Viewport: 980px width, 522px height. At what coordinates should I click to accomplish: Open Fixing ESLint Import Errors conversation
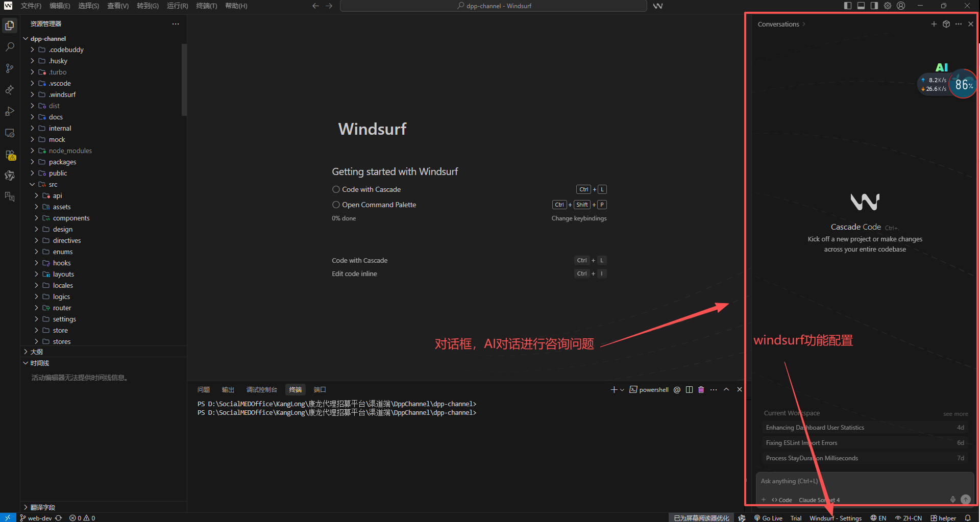click(x=865, y=443)
